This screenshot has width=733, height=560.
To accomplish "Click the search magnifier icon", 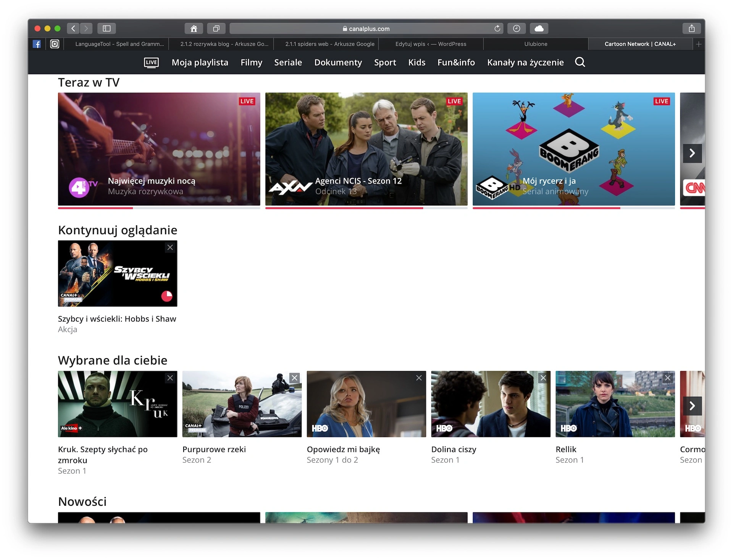I will click(x=580, y=62).
